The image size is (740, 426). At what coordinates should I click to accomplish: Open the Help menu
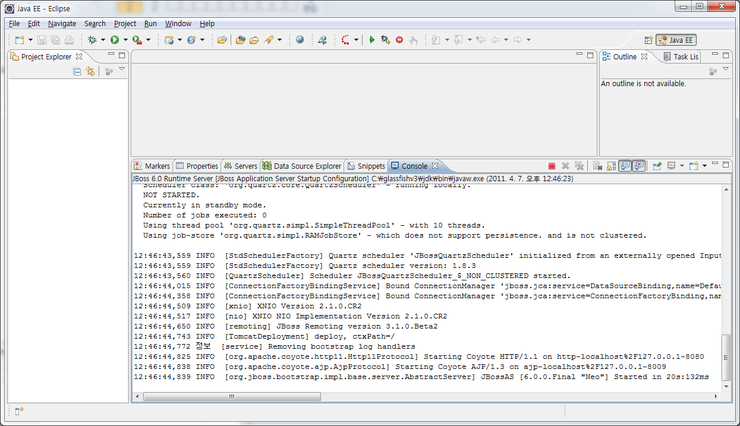(x=207, y=24)
